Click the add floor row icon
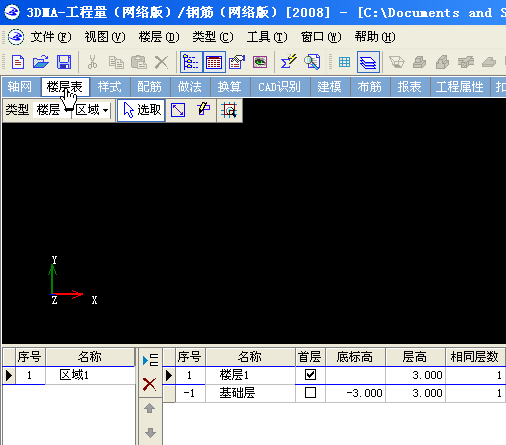506x445 pixels. click(x=150, y=360)
